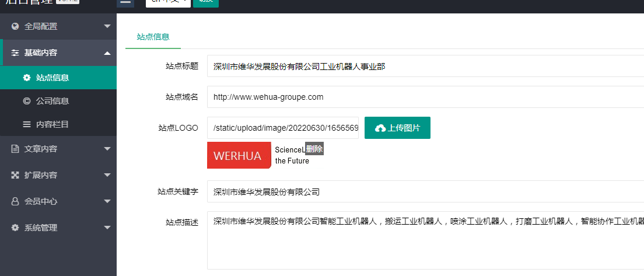
Task: Click the gear icon beside 站点信息
Action: tap(27, 78)
